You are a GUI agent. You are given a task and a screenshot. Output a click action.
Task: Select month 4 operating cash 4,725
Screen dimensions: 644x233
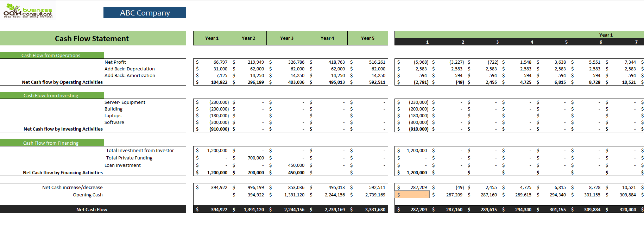526,82
